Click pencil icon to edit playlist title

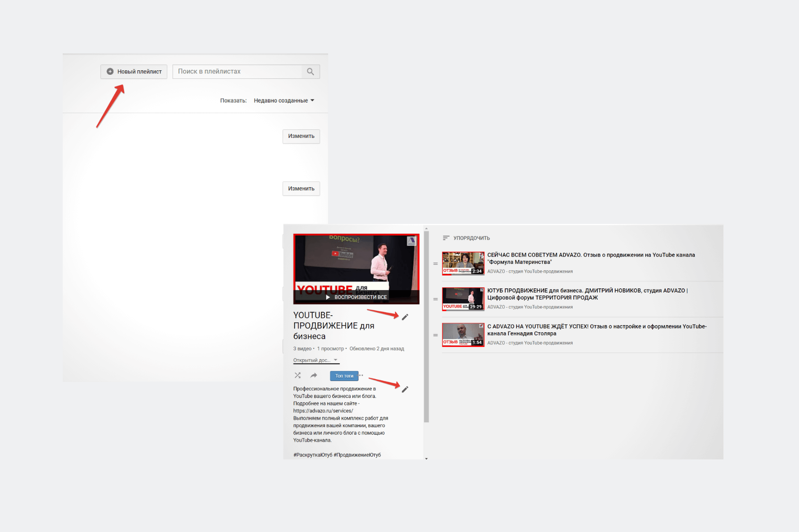click(x=405, y=317)
